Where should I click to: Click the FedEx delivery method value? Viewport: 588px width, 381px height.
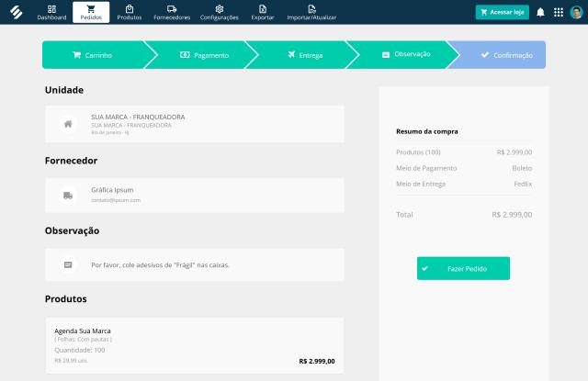tap(523, 184)
